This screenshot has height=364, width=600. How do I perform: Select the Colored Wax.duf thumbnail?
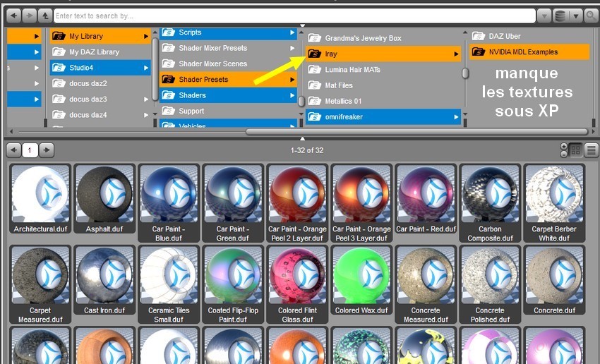361,281
